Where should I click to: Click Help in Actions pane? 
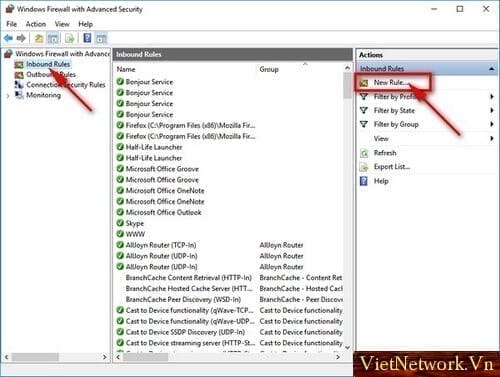tap(381, 181)
